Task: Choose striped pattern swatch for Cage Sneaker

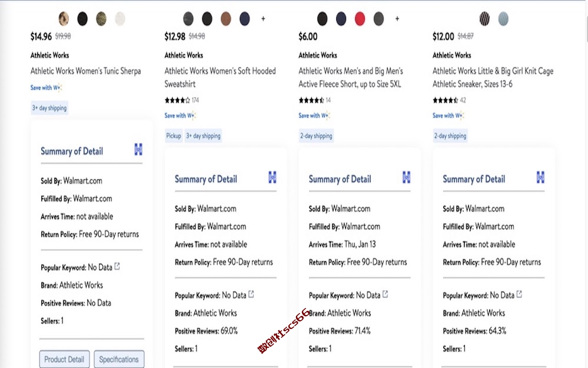Action: [x=485, y=19]
